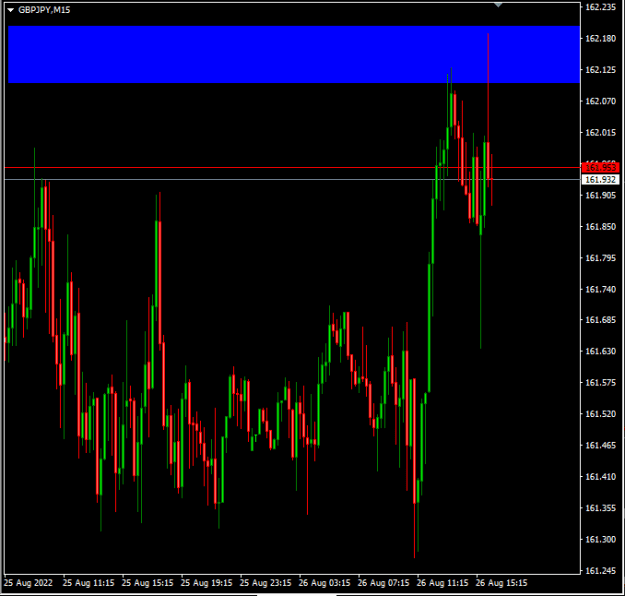625x596 pixels.
Task: Select the grey chart shift triangle marker
Action: click(x=498, y=5)
